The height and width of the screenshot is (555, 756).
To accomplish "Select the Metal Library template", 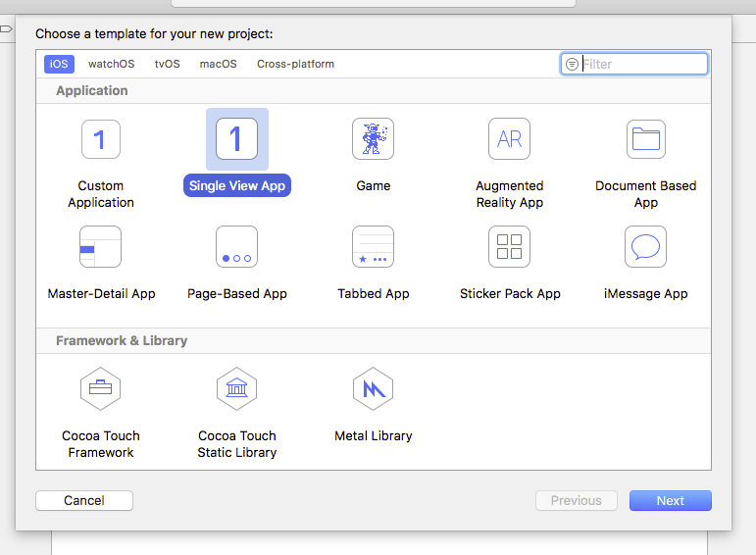I will click(x=373, y=389).
